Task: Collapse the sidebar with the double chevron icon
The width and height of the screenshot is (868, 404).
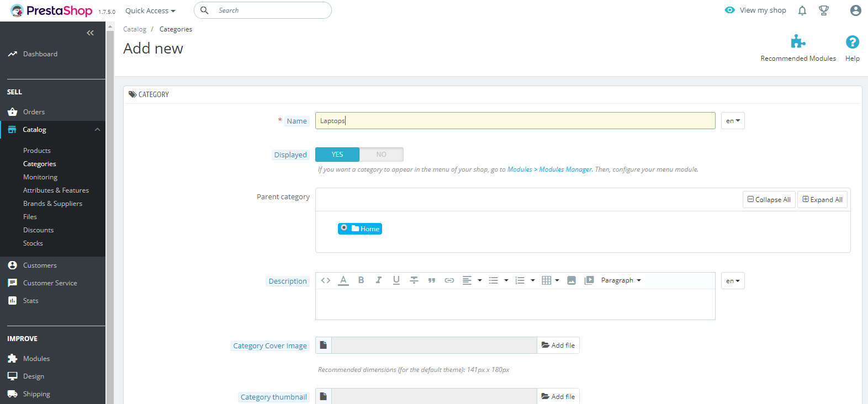Action: pos(90,33)
